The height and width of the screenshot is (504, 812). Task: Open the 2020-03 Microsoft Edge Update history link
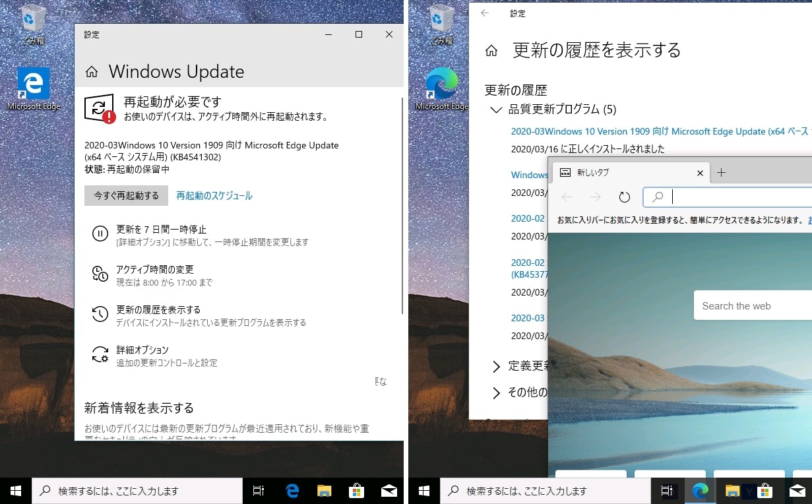(x=661, y=131)
